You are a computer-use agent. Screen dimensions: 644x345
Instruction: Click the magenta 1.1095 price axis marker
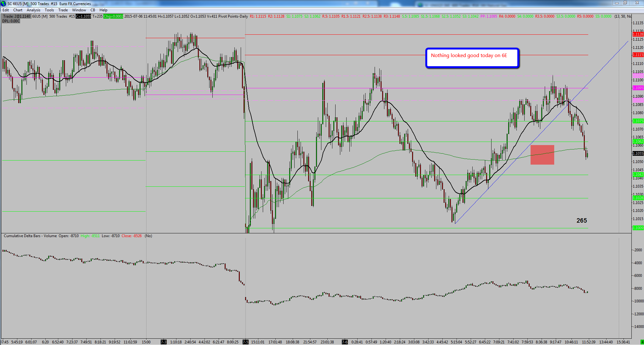638,88
